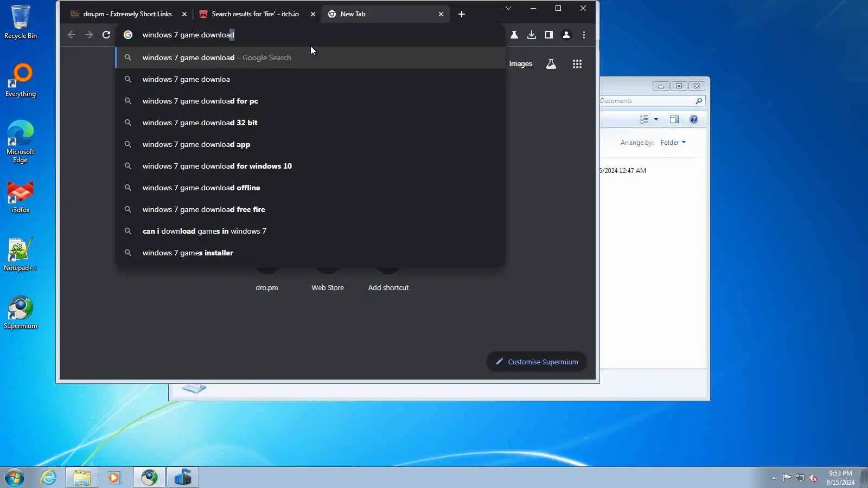Viewport: 868px width, 488px height.
Task: Open the volume icon in system tray
Action: [813, 478]
